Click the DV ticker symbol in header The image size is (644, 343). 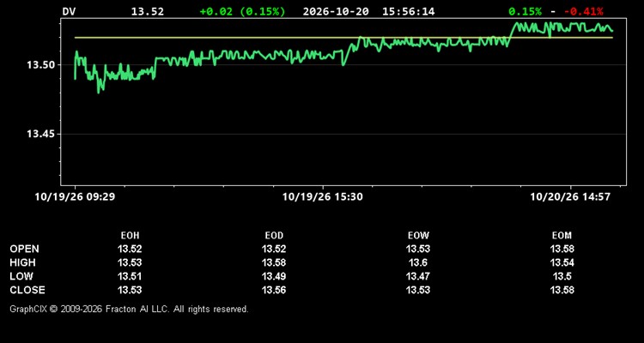[x=69, y=11]
